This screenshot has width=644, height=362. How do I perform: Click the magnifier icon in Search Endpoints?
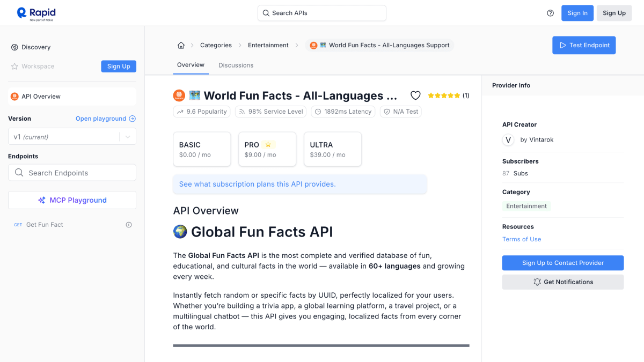19,173
